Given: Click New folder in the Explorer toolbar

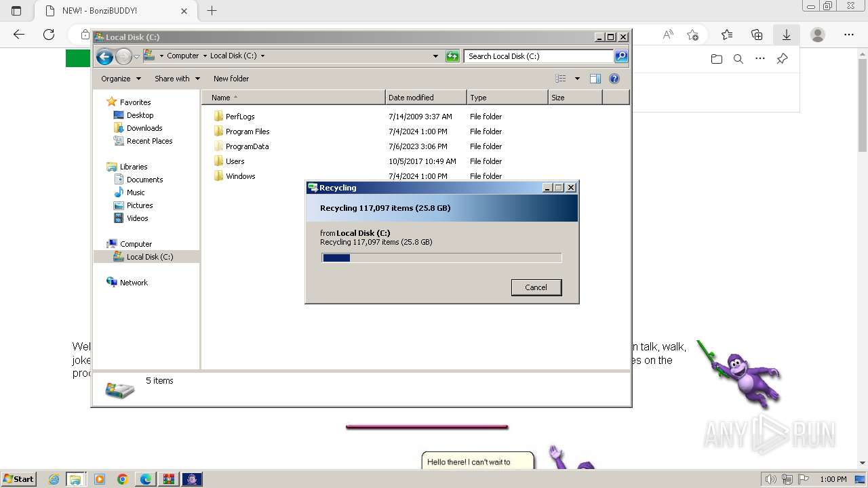Looking at the screenshot, I should point(231,79).
